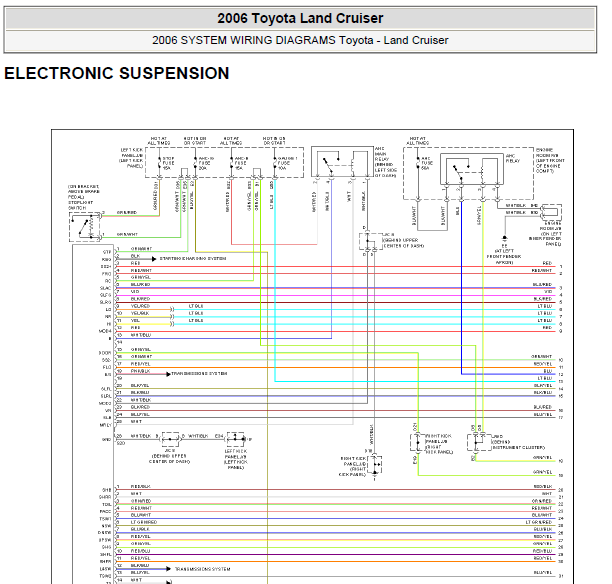The width and height of the screenshot is (612, 584).
Task: Click the AHC 50A fuse symbol
Action: [x=418, y=164]
